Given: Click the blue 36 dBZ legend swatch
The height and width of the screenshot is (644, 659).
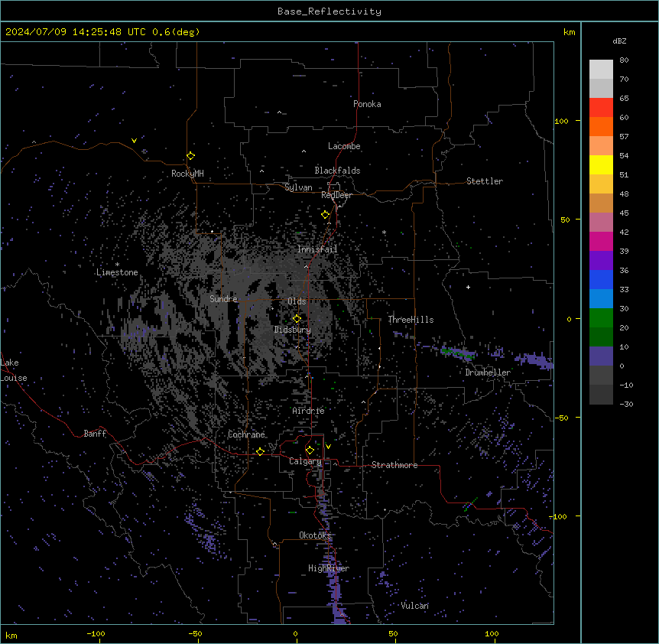Looking at the screenshot, I should [x=601, y=279].
